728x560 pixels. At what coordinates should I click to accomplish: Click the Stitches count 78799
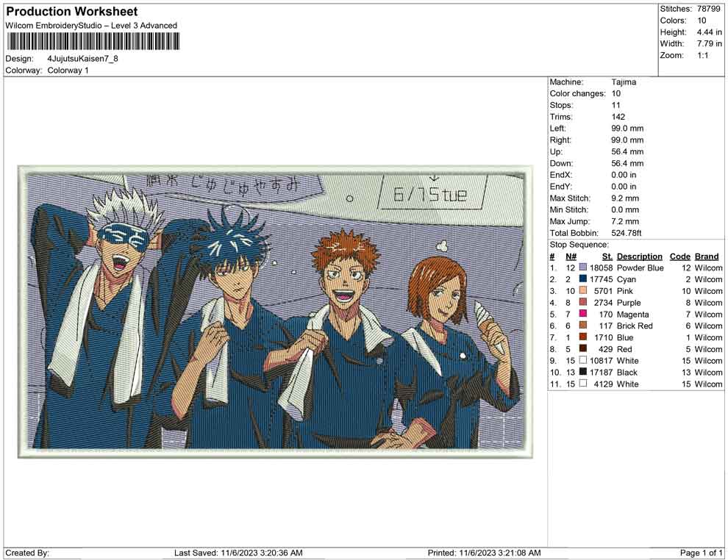pos(708,9)
